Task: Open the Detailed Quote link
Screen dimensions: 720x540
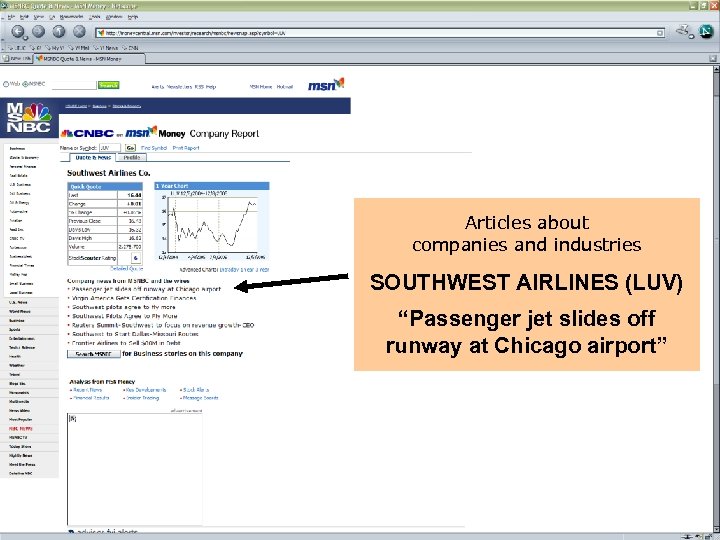Action: pyautogui.click(x=126, y=269)
